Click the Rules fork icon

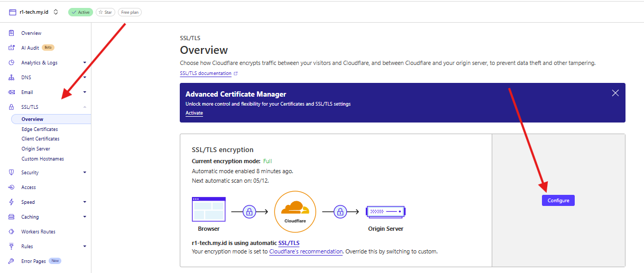click(x=12, y=247)
